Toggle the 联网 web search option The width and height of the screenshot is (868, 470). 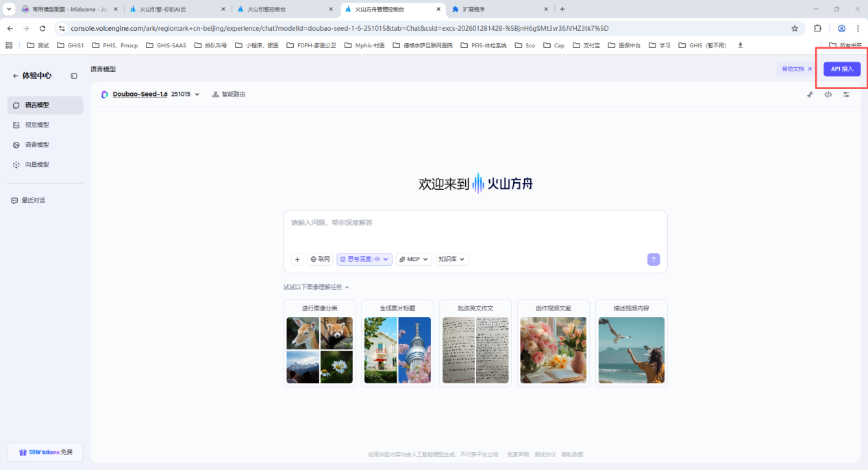click(x=319, y=259)
